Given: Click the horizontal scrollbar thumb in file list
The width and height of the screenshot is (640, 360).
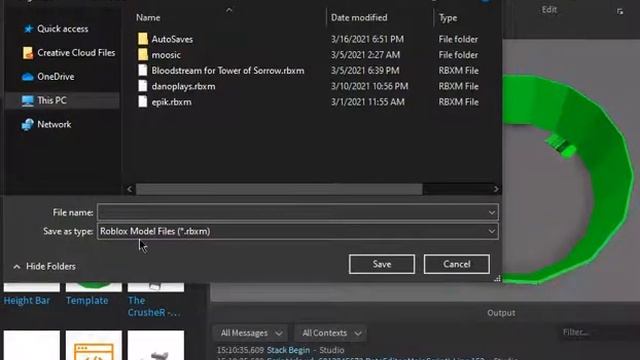Looking at the screenshot, I should pyautogui.click(x=279, y=189).
